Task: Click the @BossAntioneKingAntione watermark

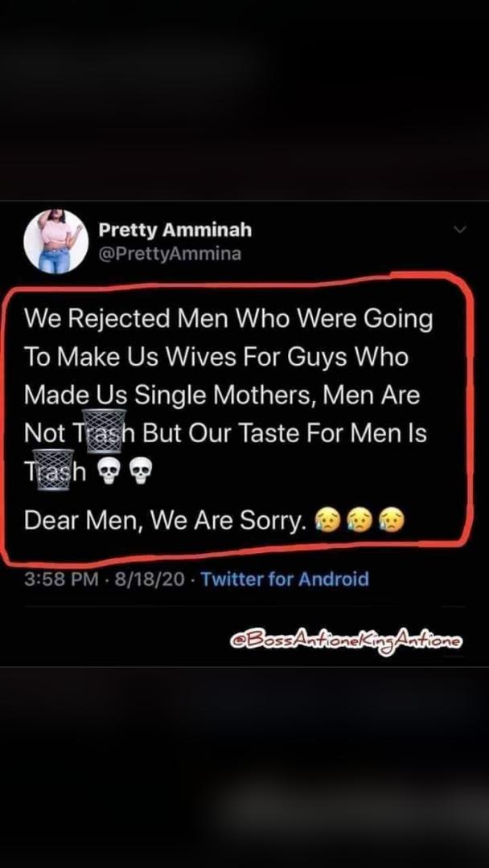Action: [x=346, y=641]
